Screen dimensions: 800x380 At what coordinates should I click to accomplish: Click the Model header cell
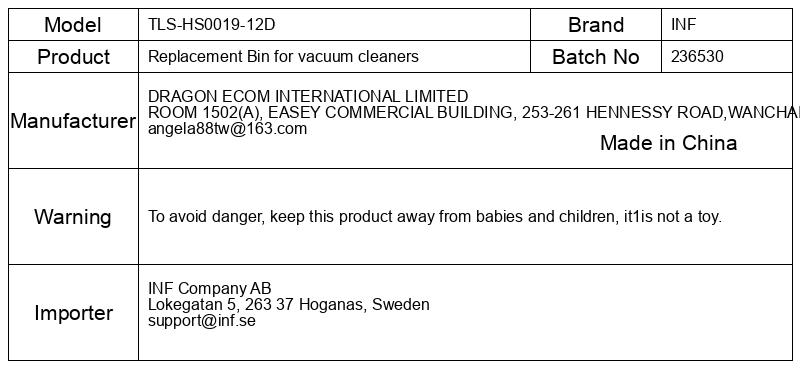(x=73, y=24)
